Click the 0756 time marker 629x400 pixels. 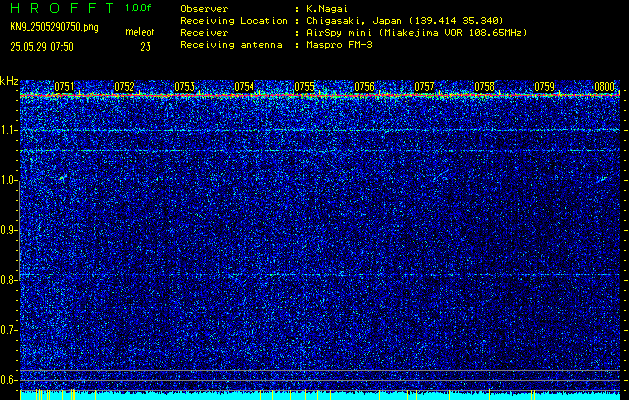364,87
